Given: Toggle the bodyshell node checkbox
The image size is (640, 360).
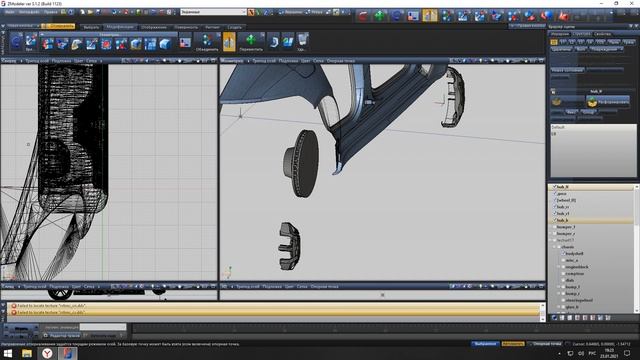Looking at the screenshot, I should 563,253.
